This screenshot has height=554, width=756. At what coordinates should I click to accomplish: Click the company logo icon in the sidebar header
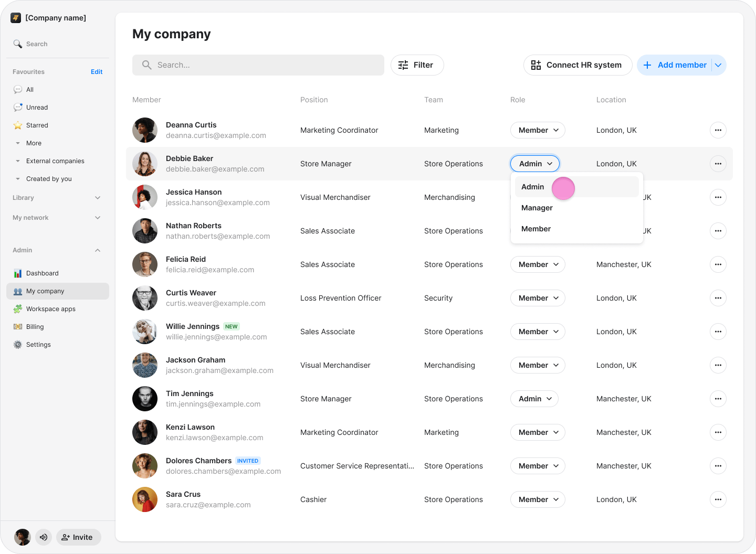coord(16,18)
